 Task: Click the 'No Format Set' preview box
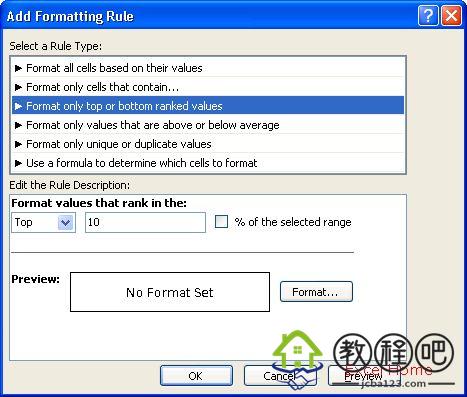pos(170,292)
